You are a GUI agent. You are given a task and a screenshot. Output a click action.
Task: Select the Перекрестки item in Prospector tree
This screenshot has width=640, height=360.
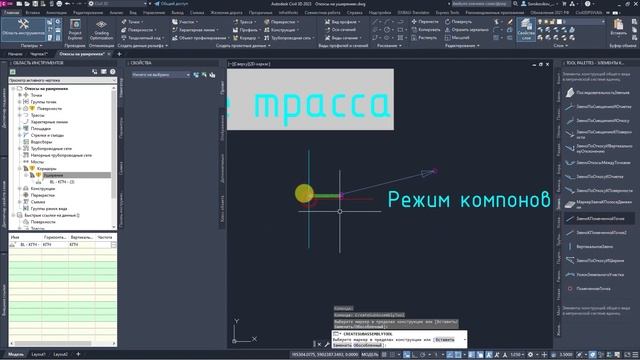tap(43, 195)
